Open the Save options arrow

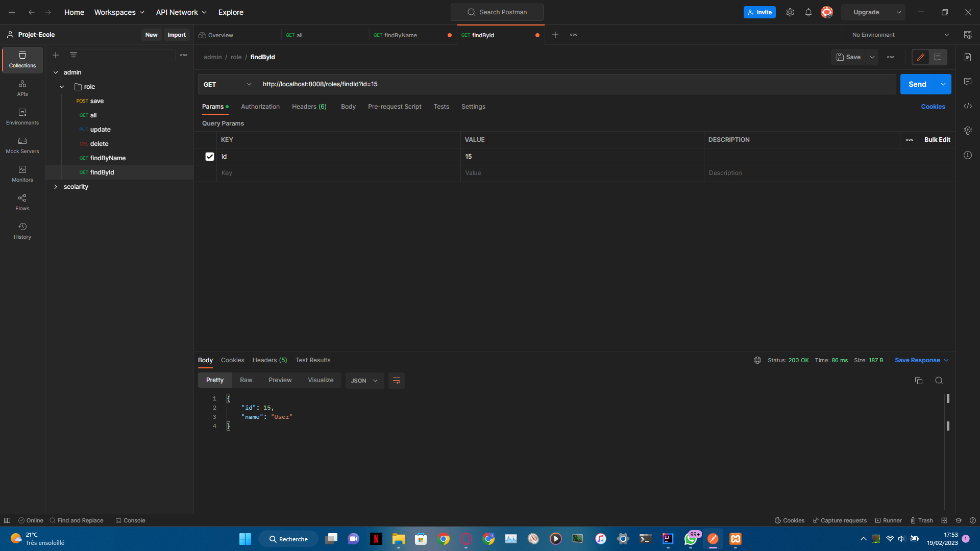click(x=873, y=57)
